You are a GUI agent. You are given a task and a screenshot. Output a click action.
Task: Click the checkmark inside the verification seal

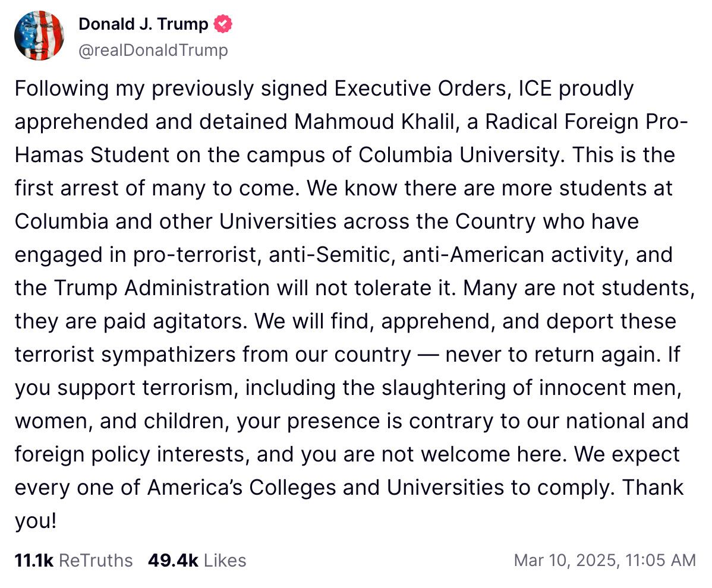click(x=221, y=24)
